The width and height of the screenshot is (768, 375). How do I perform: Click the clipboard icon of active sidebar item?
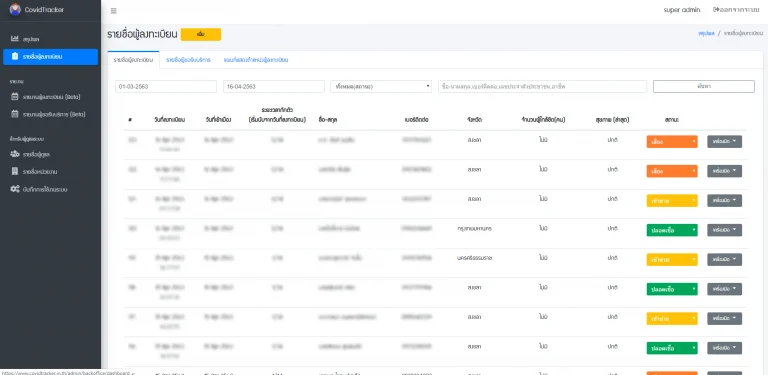(15, 56)
